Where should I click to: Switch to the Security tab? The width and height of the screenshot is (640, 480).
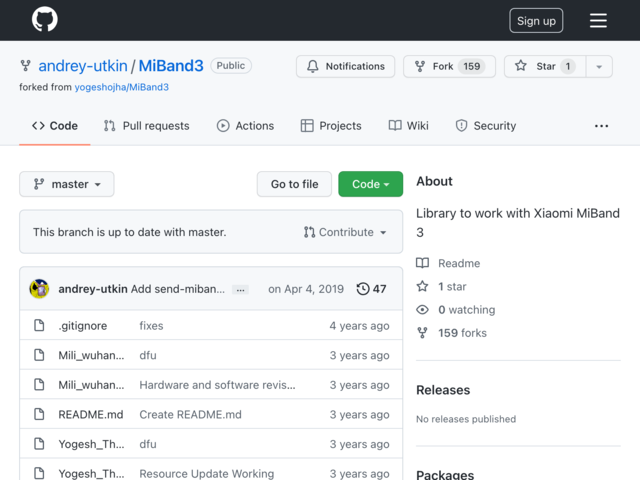tap(486, 126)
